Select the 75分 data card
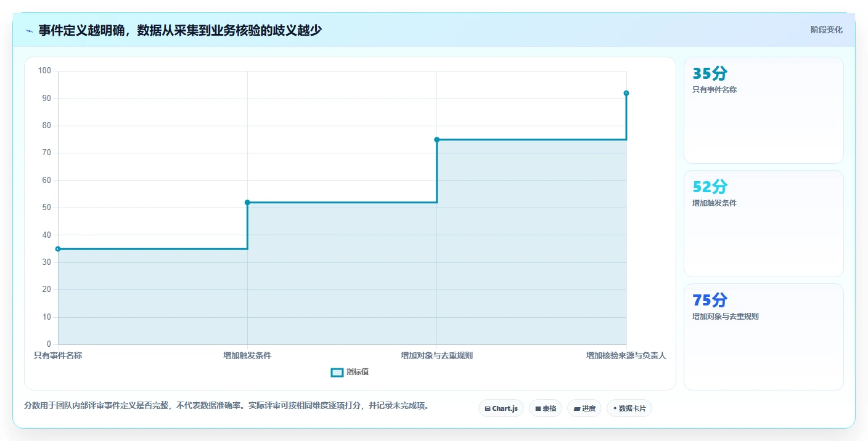868x441 pixels. pos(763,337)
